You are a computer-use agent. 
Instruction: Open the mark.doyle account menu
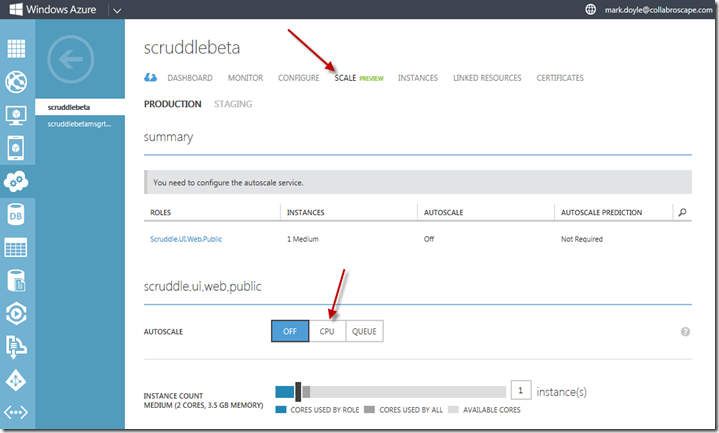click(x=658, y=10)
